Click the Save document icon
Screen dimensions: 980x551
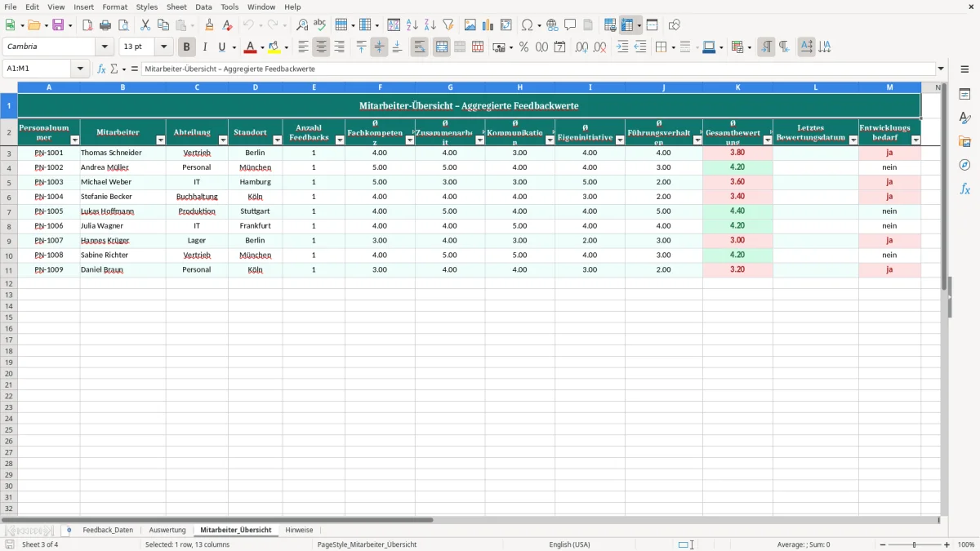(x=58, y=25)
